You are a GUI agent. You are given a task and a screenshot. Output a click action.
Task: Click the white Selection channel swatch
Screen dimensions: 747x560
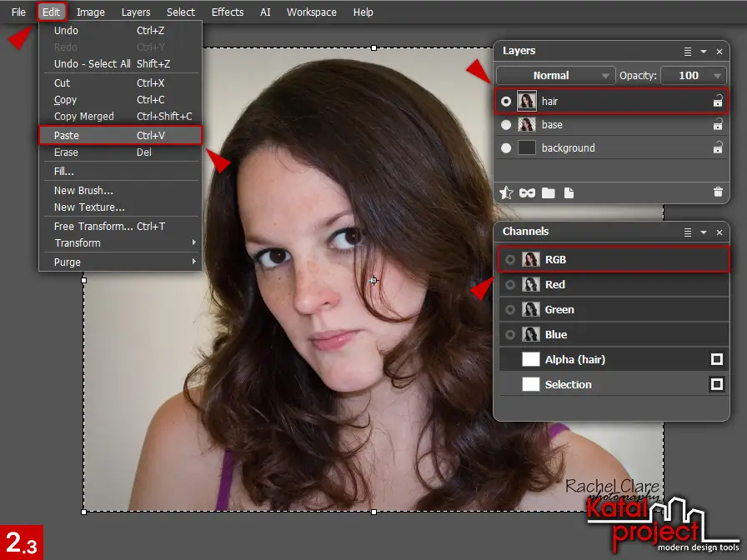(531, 384)
